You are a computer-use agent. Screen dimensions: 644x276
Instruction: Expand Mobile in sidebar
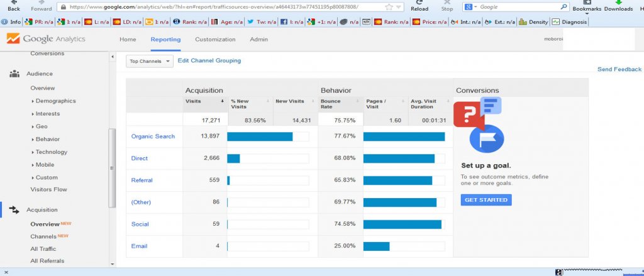pyautogui.click(x=43, y=165)
